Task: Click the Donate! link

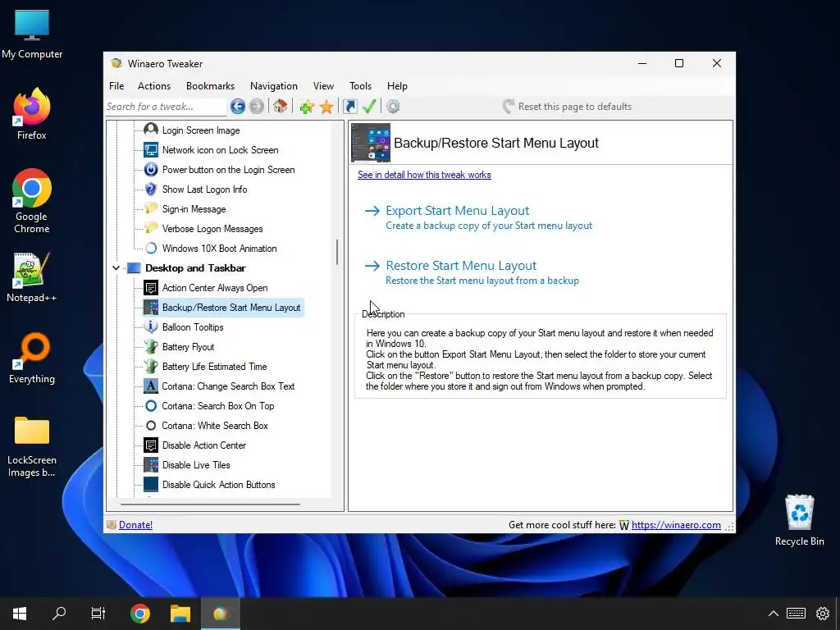Action: (x=135, y=525)
